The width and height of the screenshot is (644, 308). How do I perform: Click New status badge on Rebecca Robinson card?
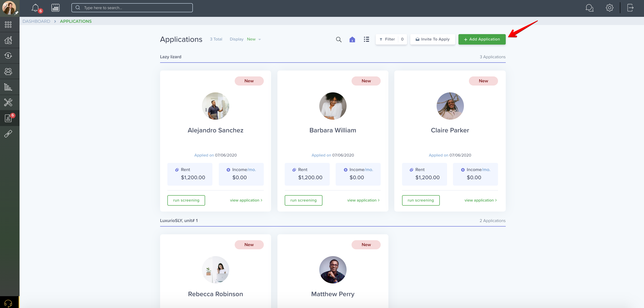coord(249,245)
